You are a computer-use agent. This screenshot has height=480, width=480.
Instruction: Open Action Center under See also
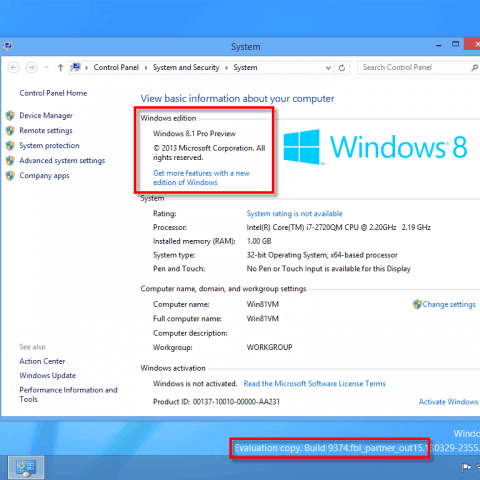pos(42,361)
